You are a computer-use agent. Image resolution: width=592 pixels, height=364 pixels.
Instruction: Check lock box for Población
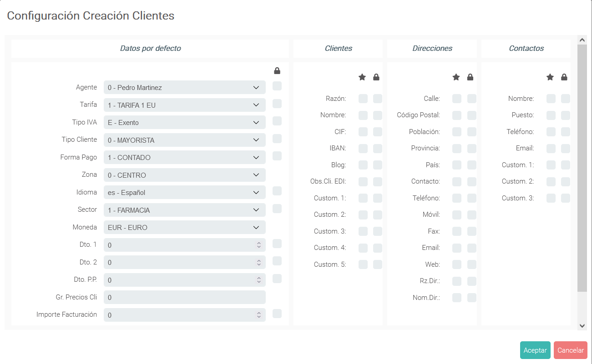pyautogui.click(x=472, y=132)
